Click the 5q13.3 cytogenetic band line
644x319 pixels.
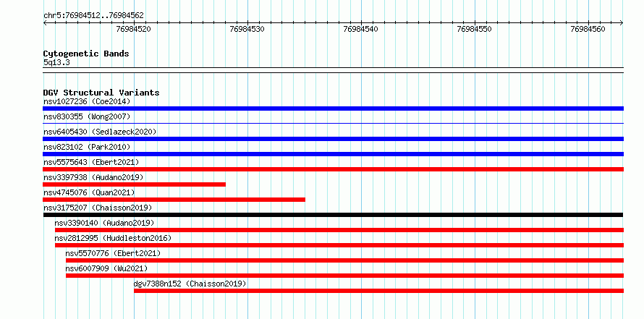point(333,70)
